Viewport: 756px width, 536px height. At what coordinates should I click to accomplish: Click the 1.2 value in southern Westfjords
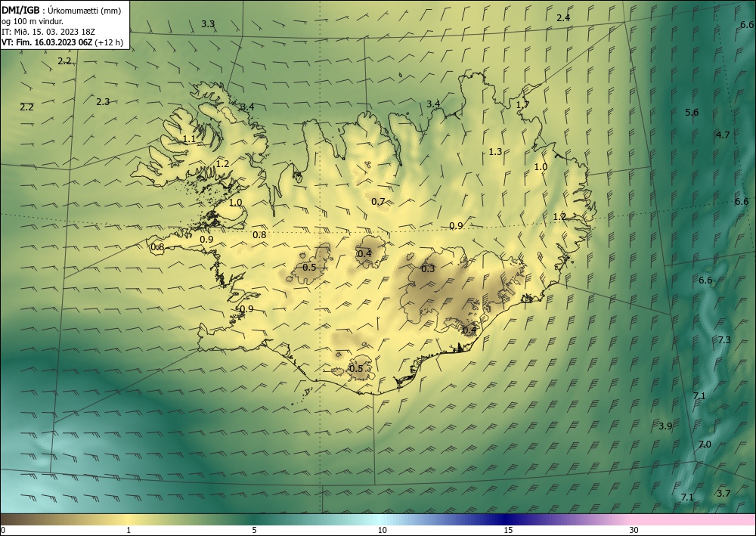point(223,164)
